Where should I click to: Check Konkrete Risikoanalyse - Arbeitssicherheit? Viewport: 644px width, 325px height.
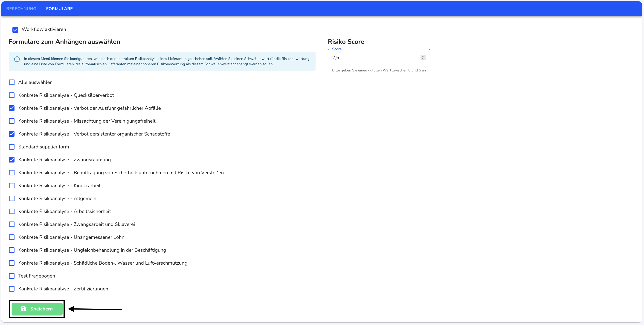[x=12, y=211]
